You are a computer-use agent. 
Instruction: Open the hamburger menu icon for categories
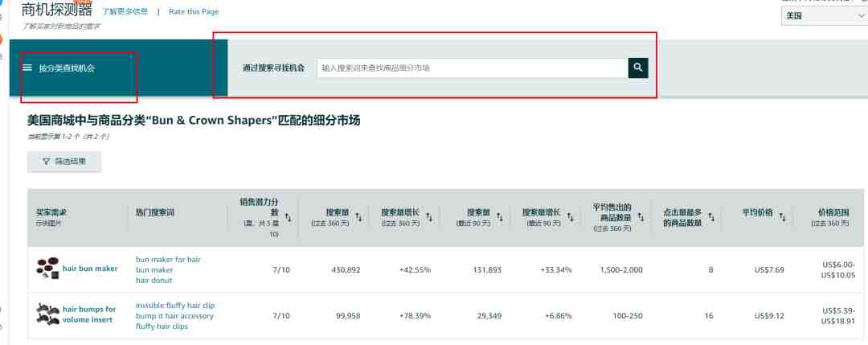tap(27, 68)
